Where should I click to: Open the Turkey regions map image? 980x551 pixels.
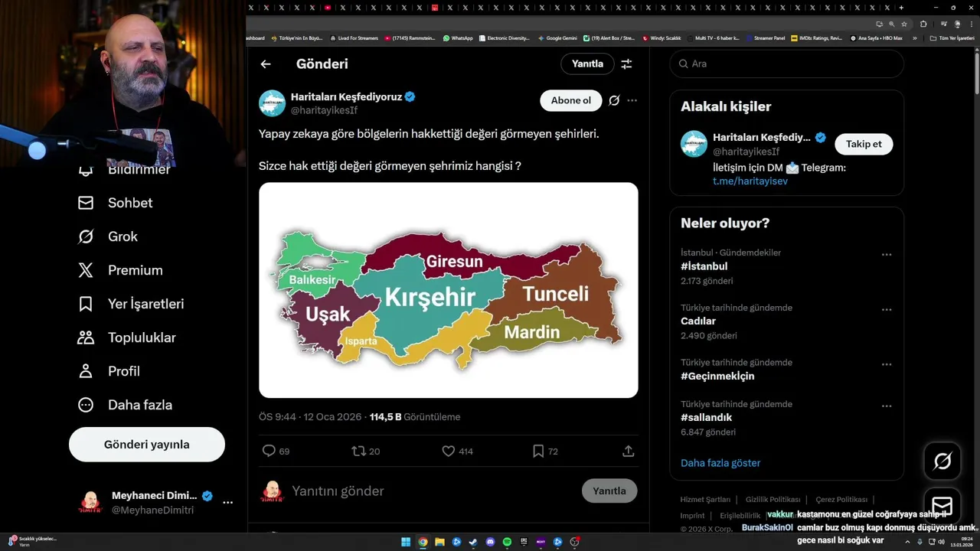[449, 290]
